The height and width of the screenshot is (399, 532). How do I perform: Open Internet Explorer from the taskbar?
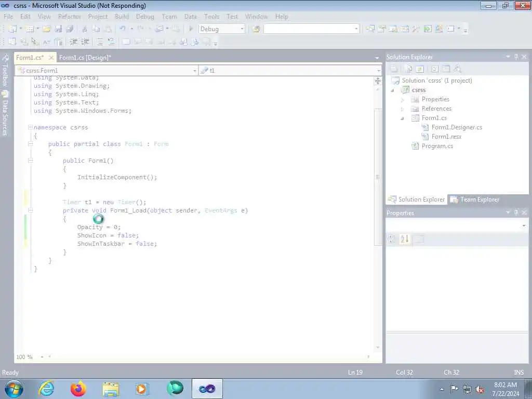(x=46, y=389)
